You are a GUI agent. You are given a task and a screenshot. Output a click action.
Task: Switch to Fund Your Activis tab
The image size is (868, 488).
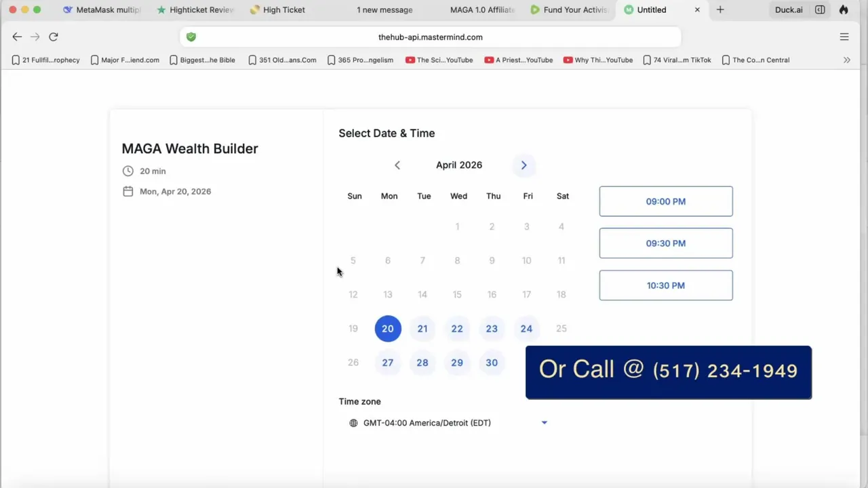[568, 9]
